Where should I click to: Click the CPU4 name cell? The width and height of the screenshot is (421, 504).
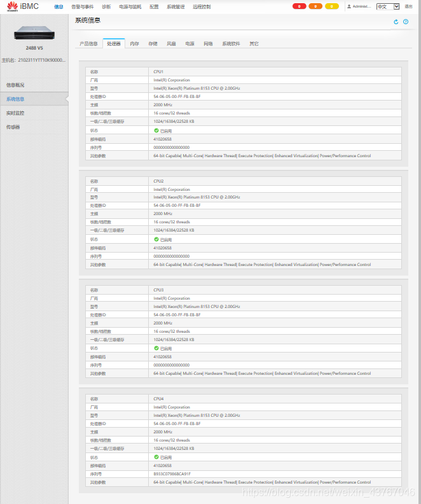pos(275,398)
